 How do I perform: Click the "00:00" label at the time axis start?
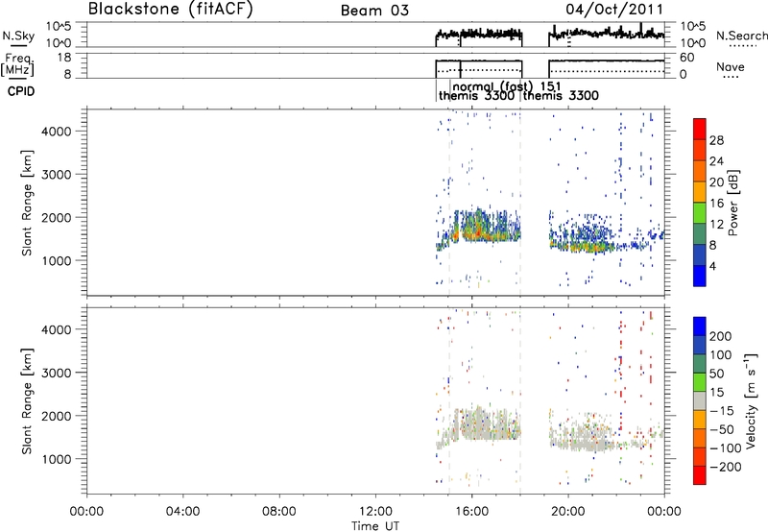[86, 512]
